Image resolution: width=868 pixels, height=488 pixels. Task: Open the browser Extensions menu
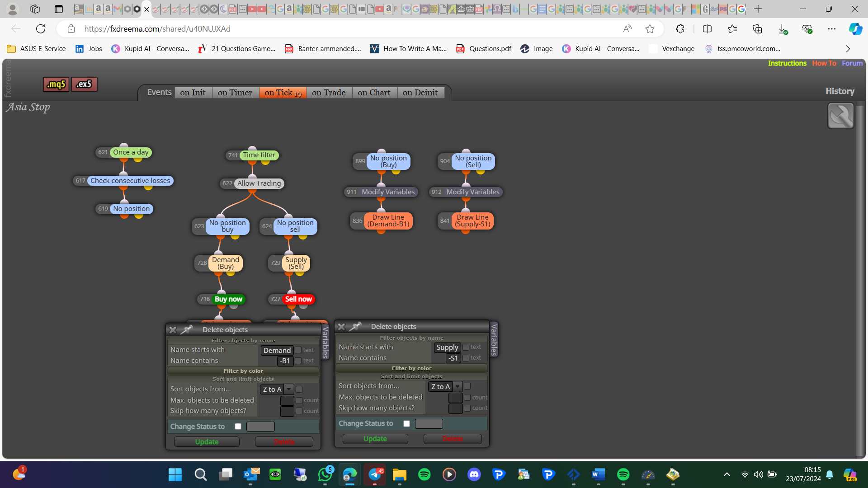click(x=680, y=29)
